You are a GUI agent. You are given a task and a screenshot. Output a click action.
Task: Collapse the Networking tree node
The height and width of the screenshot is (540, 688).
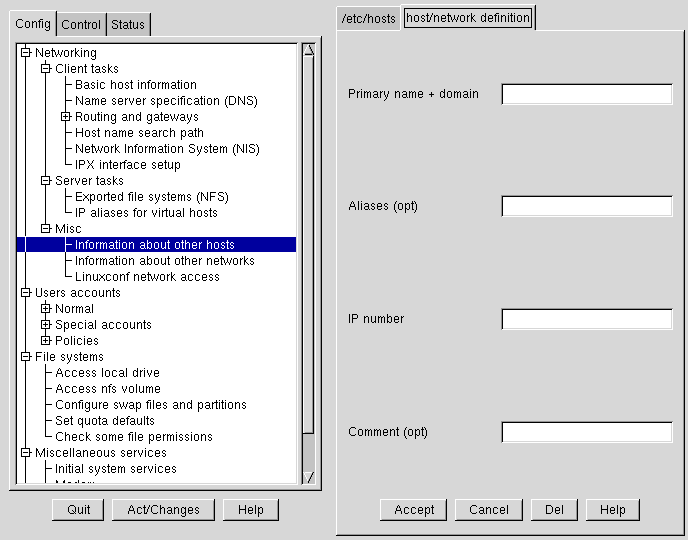pyautogui.click(x=26, y=53)
